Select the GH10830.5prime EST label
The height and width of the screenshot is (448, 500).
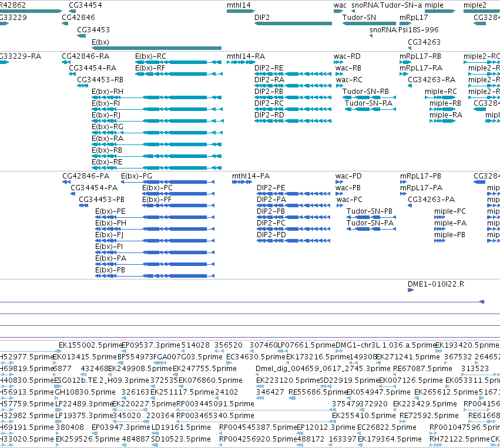[85, 392]
